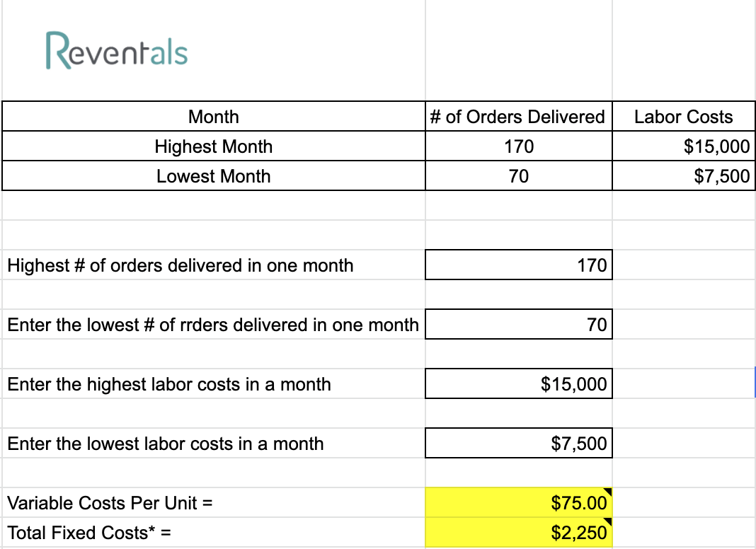Viewport: 756px width, 549px height.
Task: Click 'Enter the lowest labor costs in a month' label
Action: tap(166, 444)
